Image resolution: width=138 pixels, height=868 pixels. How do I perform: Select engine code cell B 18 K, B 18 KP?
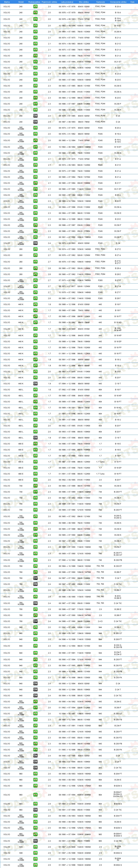tap(118, 329)
